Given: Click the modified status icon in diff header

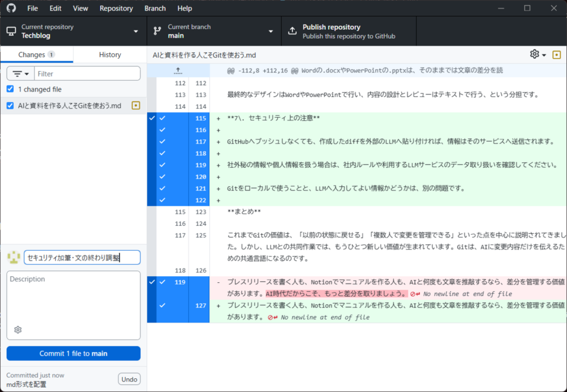Looking at the screenshot, I should coord(556,55).
